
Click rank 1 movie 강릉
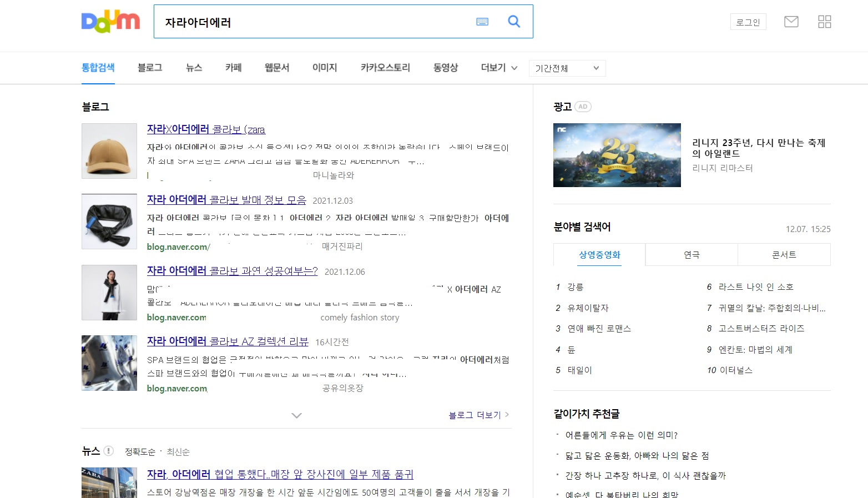coord(576,287)
